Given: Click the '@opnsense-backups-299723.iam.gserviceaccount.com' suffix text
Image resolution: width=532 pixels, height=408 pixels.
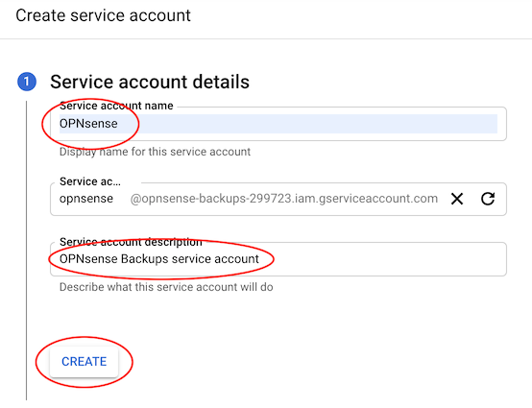Looking at the screenshot, I should [x=284, y=199].
